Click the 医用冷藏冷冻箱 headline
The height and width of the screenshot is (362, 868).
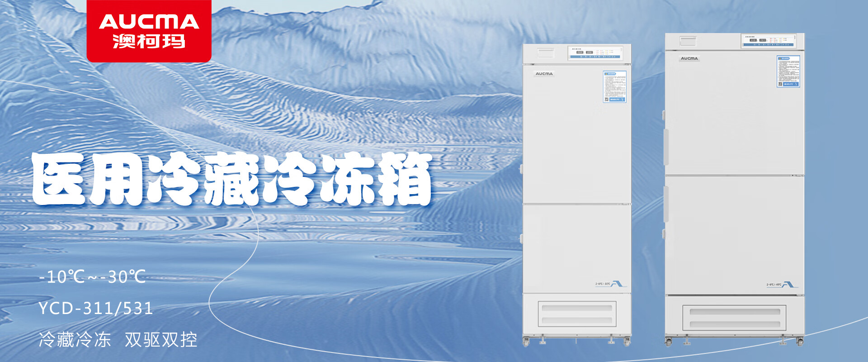232,179
